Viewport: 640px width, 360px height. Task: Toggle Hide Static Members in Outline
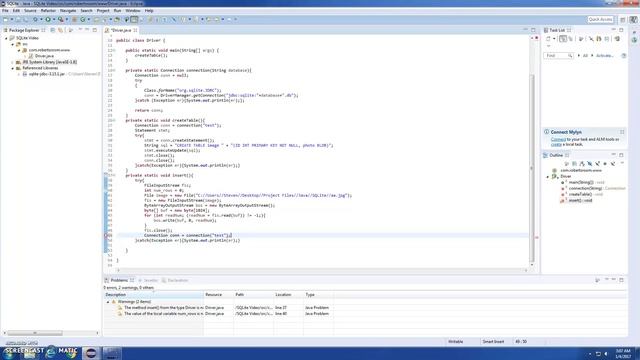(x=598, y=164)
